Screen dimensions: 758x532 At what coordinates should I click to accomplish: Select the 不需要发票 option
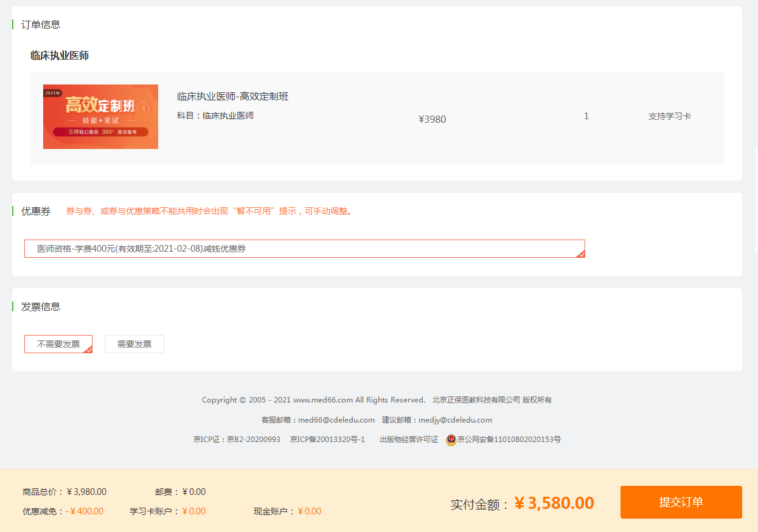tap(58, 344)
